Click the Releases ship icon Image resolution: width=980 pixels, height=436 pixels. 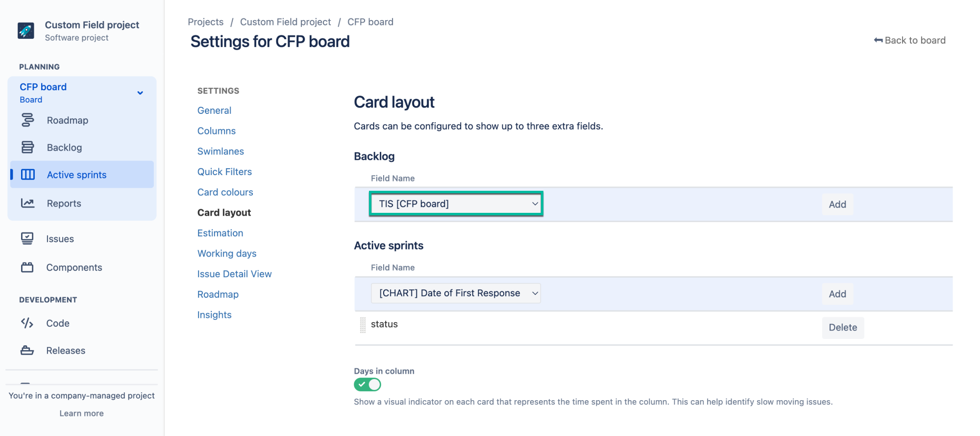tap(28, 350)
